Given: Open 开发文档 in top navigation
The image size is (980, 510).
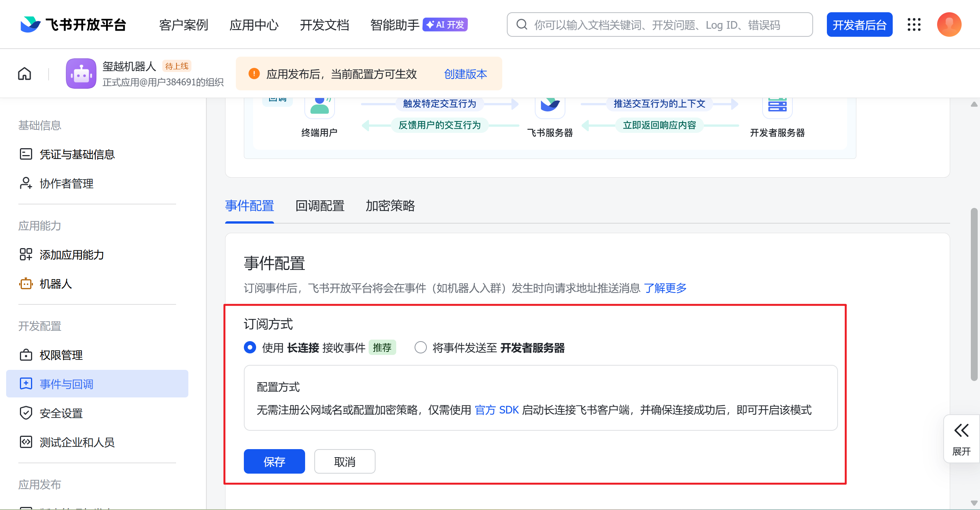Looking at the screenshot, I should tap(325, 25).
